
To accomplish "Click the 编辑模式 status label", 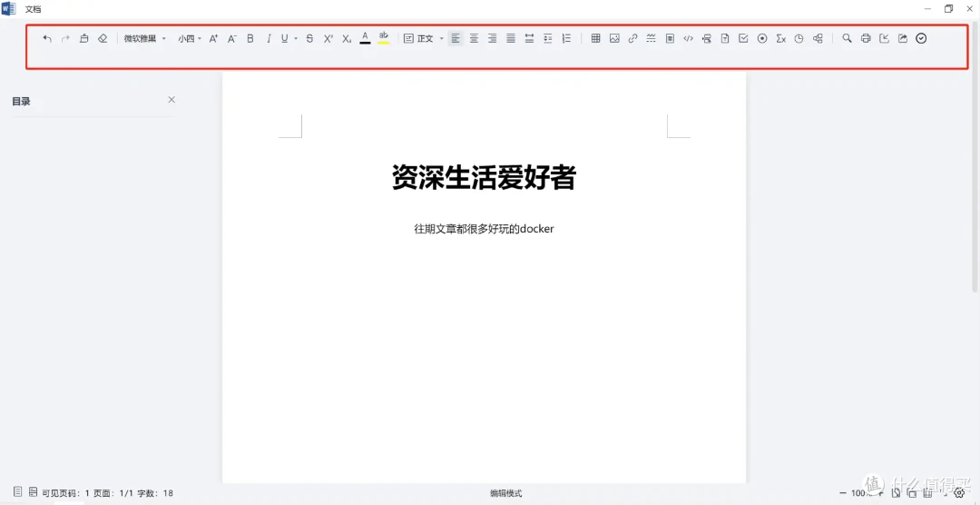I will [x=505, y=493].
